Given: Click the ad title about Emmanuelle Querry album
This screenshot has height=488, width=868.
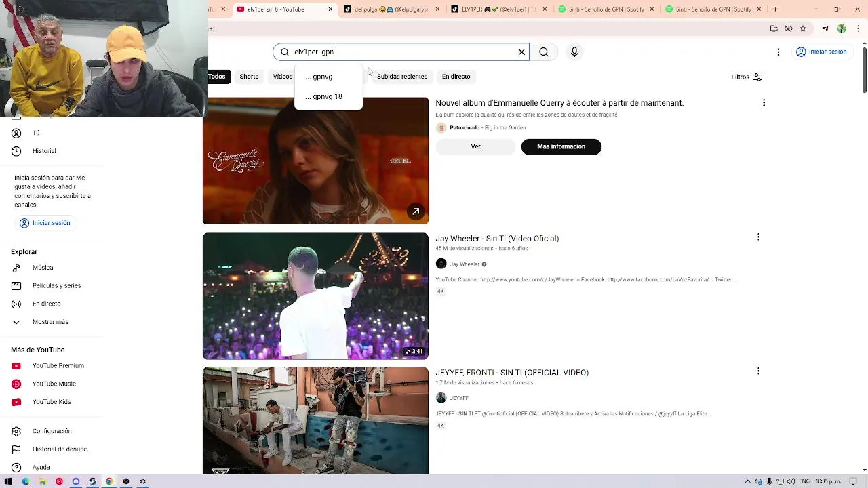Looking at the screenshot, I should pos(559,103).
